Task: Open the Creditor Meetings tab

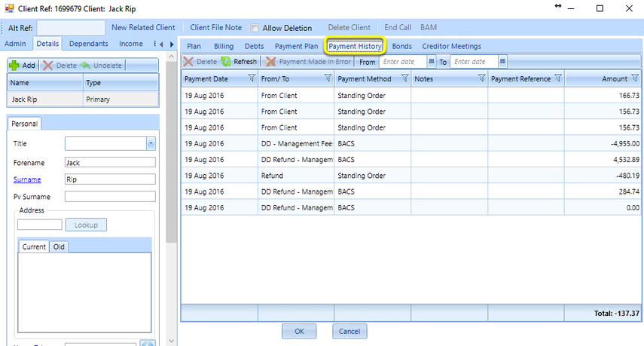Action: click(451, 47)
